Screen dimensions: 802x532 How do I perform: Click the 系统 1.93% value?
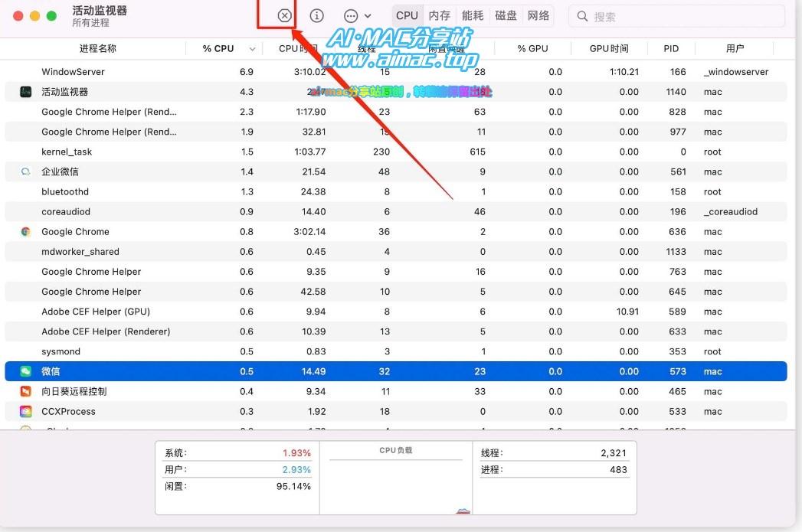click(x=296, y=453)
